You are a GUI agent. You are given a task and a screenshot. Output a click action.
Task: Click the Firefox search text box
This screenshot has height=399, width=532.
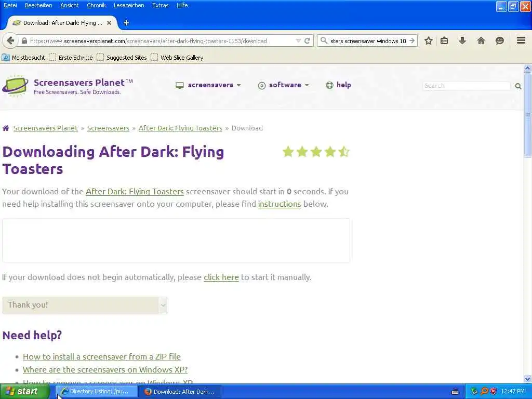pyautogui.click(x=368, y=41)
